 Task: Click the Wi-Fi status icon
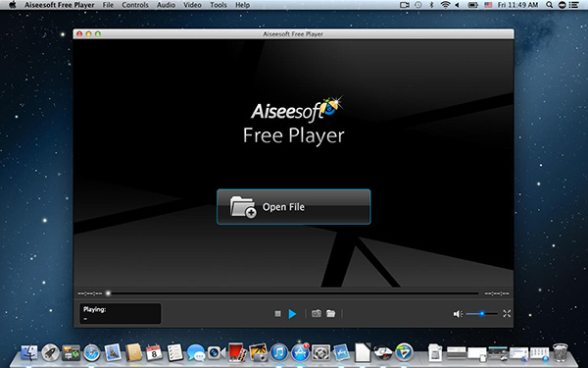click(x=445, y=5)
